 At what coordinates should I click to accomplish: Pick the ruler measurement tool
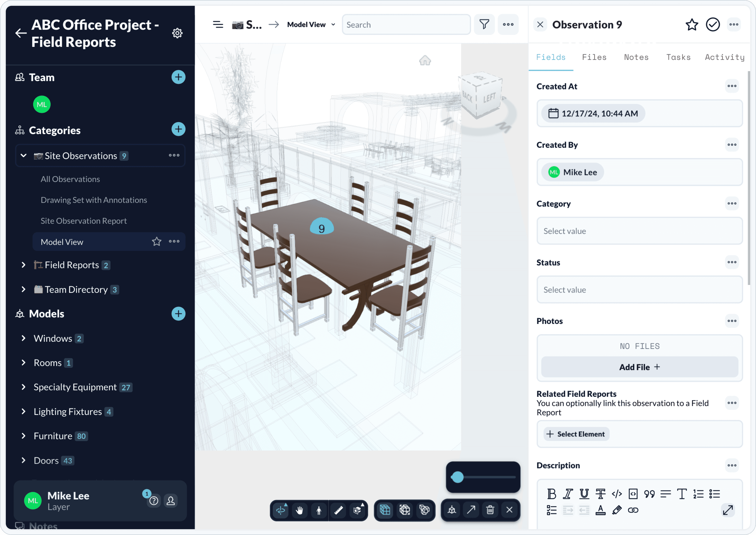pos(338,510)
